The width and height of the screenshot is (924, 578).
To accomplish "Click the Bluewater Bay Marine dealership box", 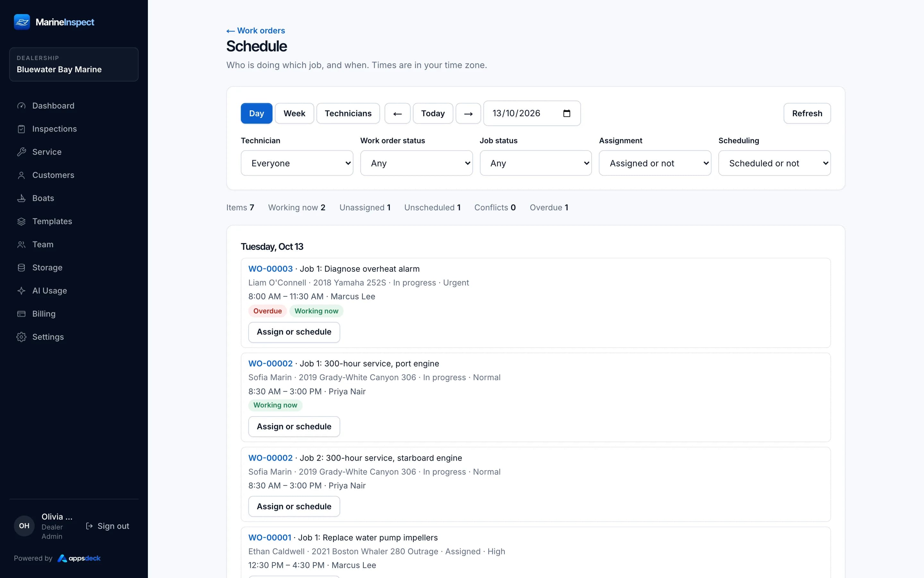I will point(74,64).
